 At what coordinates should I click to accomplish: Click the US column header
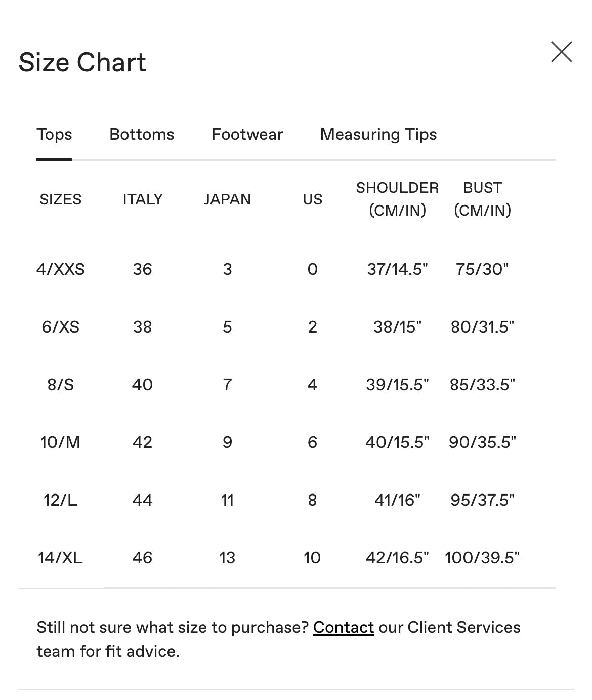point(312,199)
